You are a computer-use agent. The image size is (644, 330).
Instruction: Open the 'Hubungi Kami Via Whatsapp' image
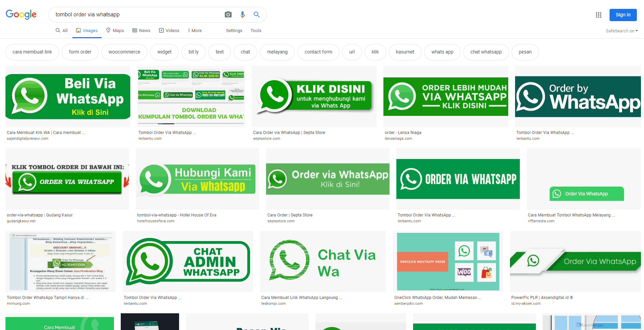point(197,179)
